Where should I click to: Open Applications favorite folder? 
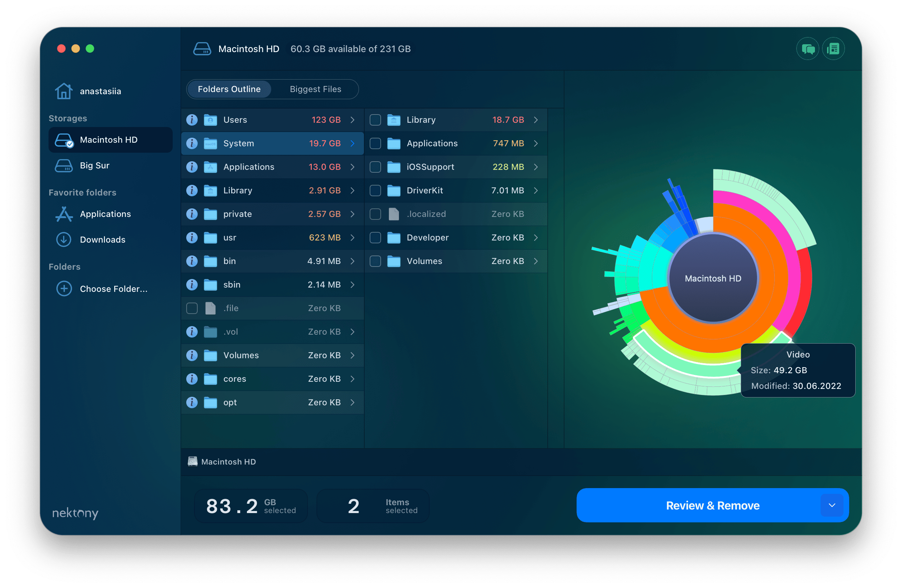pyautogui.click(x=105, y=214)
